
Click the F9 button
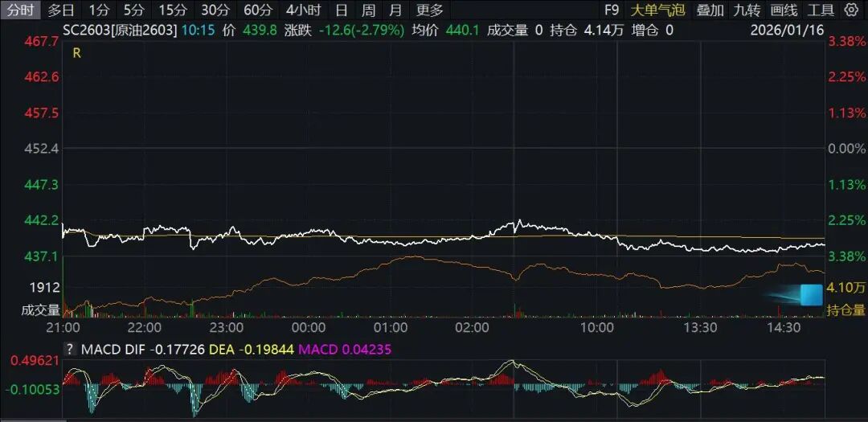coord(612,10)
